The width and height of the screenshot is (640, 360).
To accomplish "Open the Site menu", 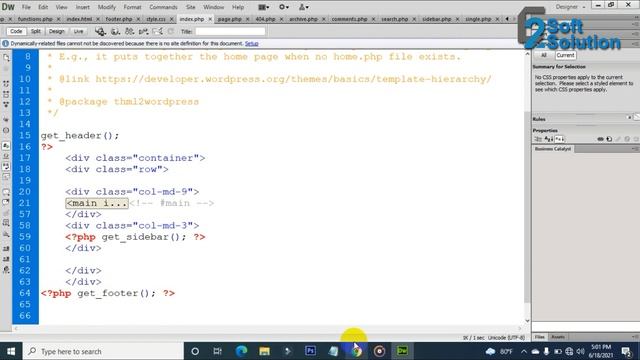I will pos(191,7).
